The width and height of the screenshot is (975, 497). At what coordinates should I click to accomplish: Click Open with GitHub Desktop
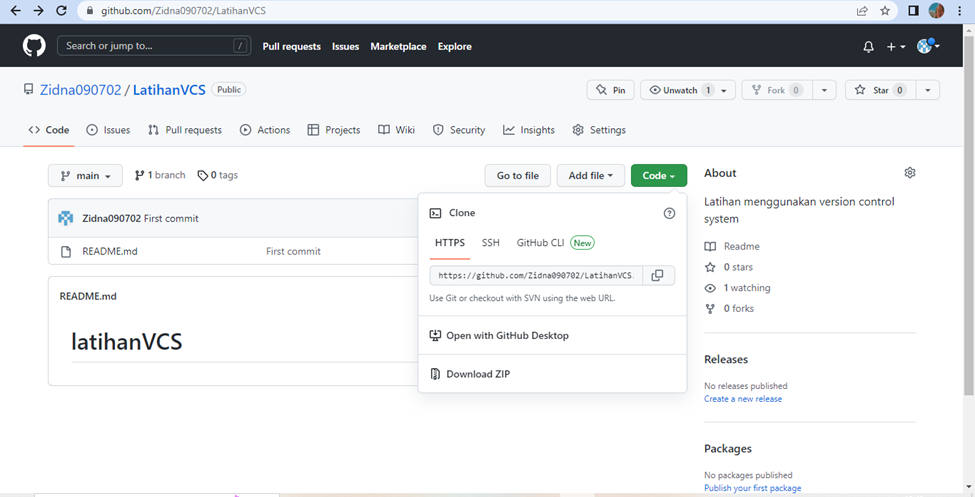499,336
